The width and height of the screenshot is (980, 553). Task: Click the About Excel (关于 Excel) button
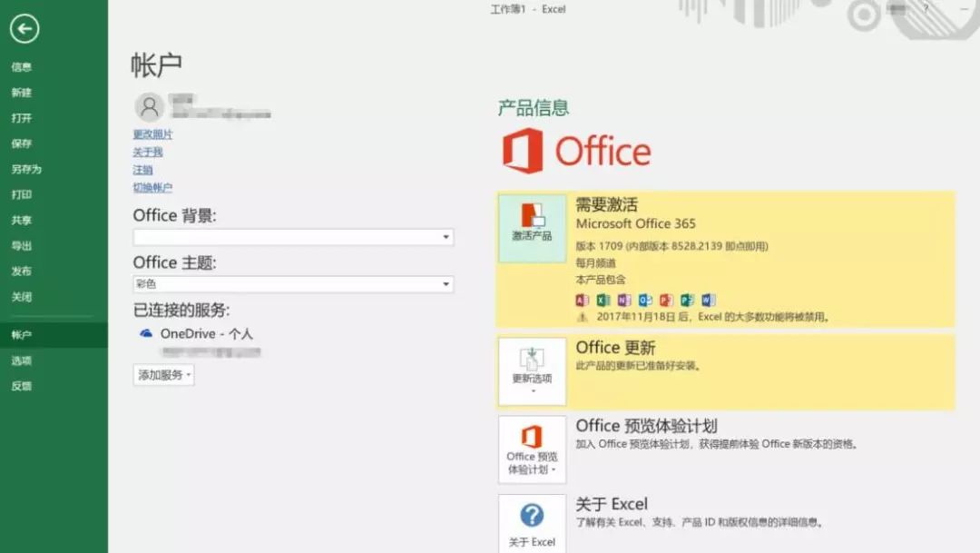point(532,524)
